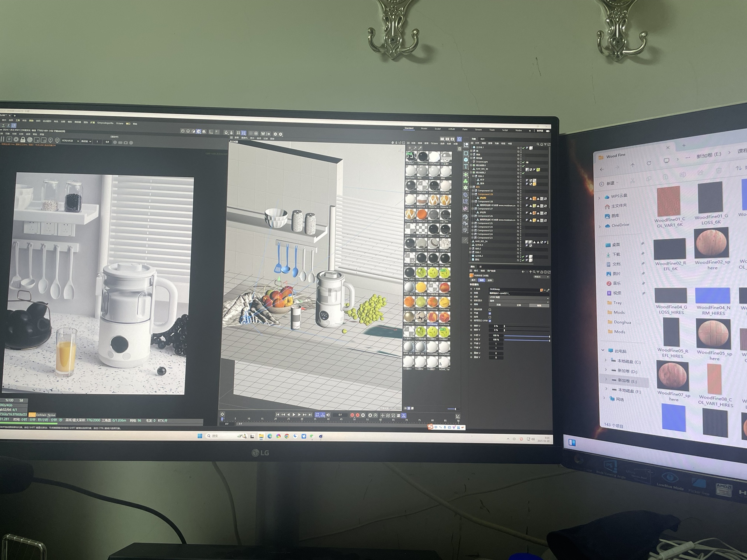Image resolution: width=747 pixels, height=560 pixels.
Task: Select the rectangle spline tool icon
Action: pos(466,153)
